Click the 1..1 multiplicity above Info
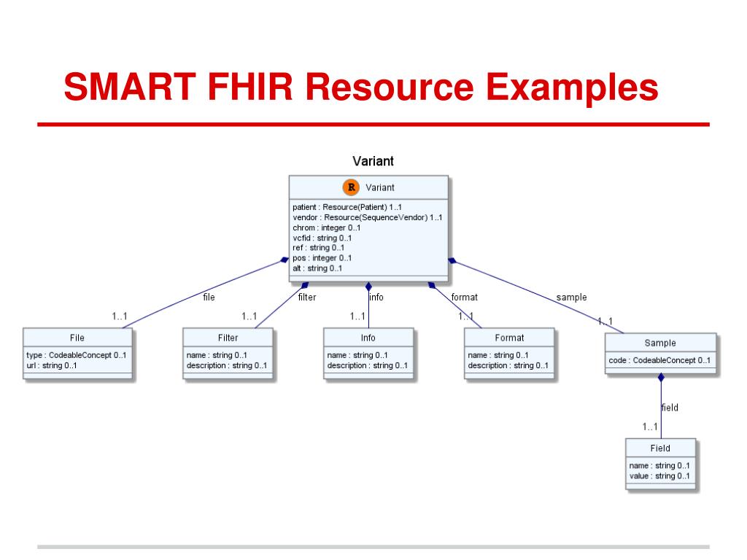Image resolution: width=747 pixels, height=560 pixels. [357, 316]
